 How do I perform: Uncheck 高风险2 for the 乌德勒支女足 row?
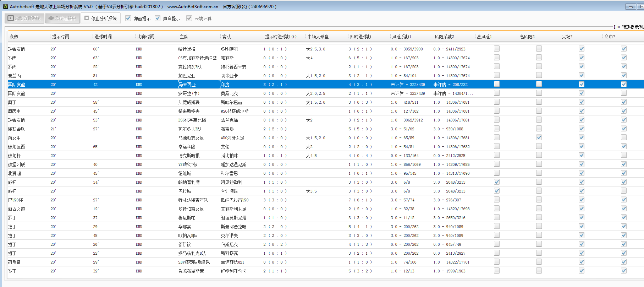click(539, 137)
